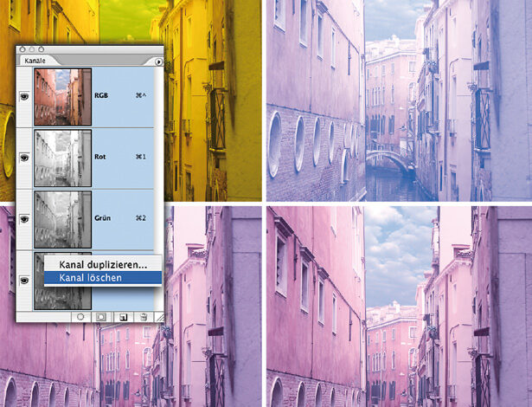Close the Kanäle panel window

22,49
